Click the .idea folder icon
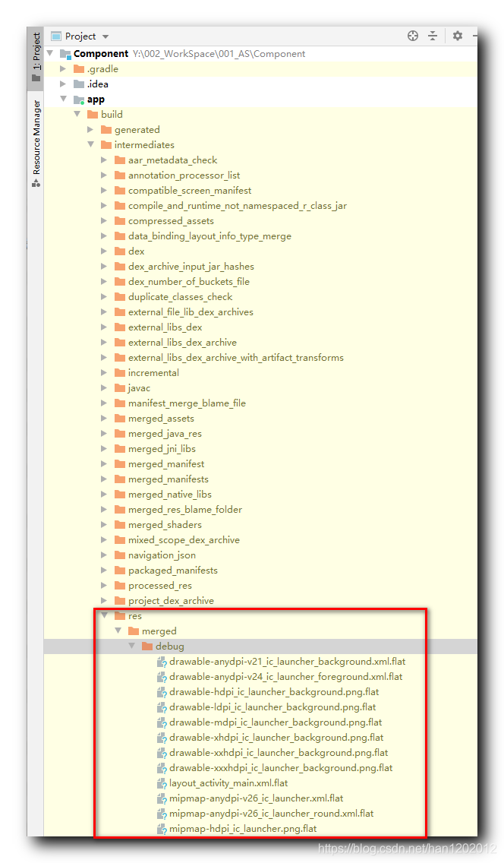 pyautogui.click(x=79, y=84)
